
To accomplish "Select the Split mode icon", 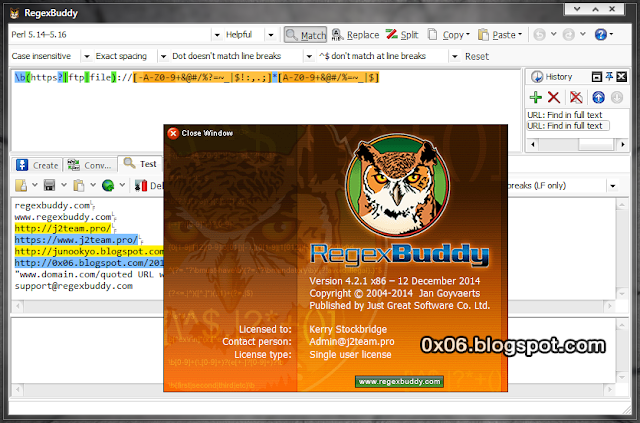I will pos(391,34).
